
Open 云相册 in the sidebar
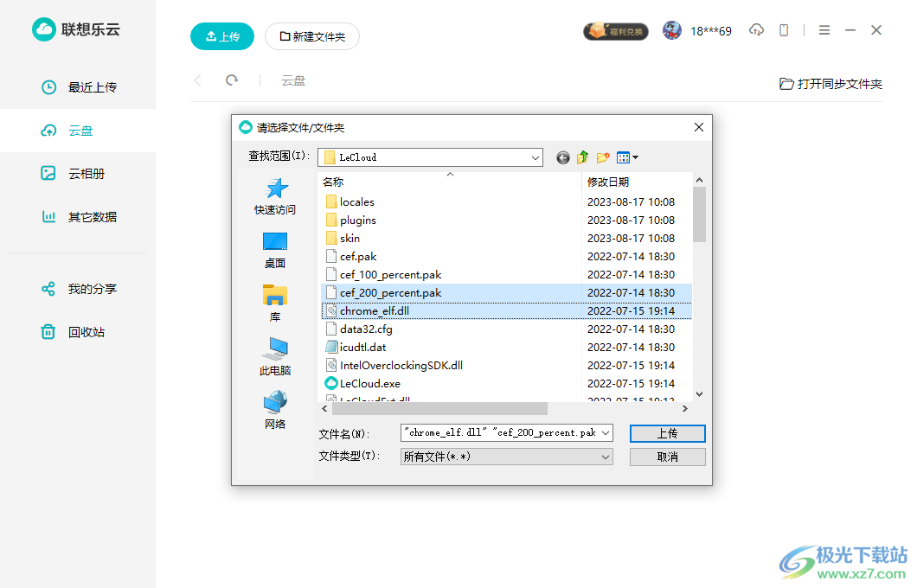[78, 174]
